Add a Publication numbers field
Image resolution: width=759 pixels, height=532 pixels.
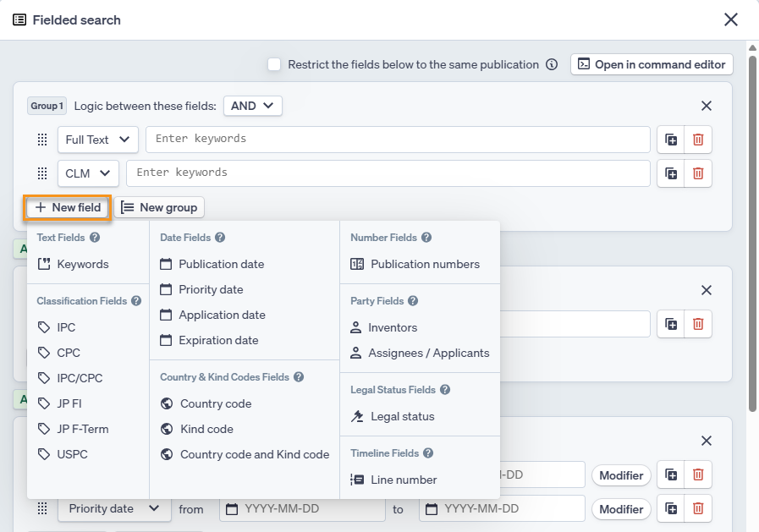pos(415,264)
